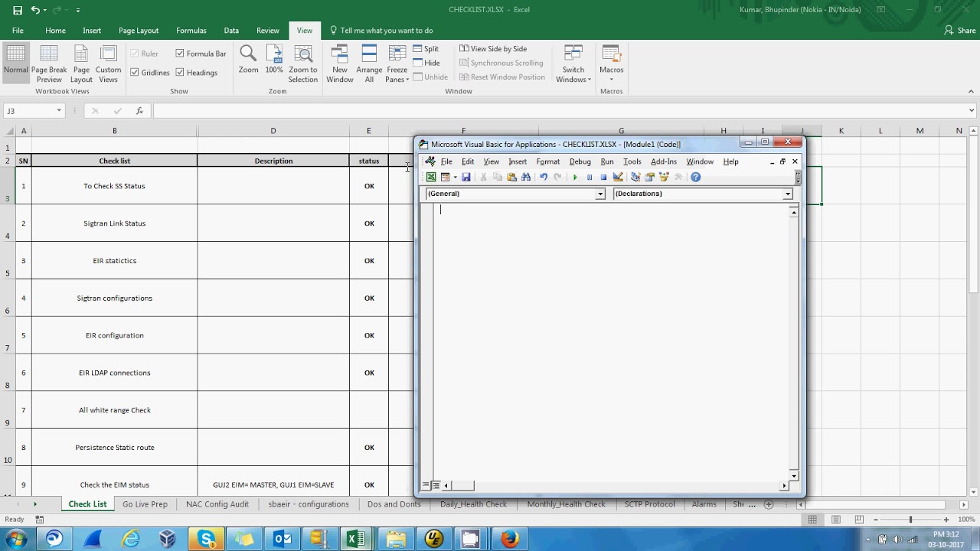This screenshot has height=551, width=980.
Task: Switch to Formulas ribbon tab
Action: click(x=191, y=31)
